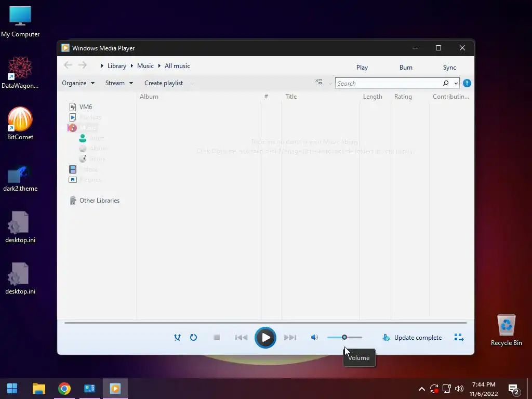Select BitComet desktop shortcut
Screen dimensions: 532x399
pos(20,124)
